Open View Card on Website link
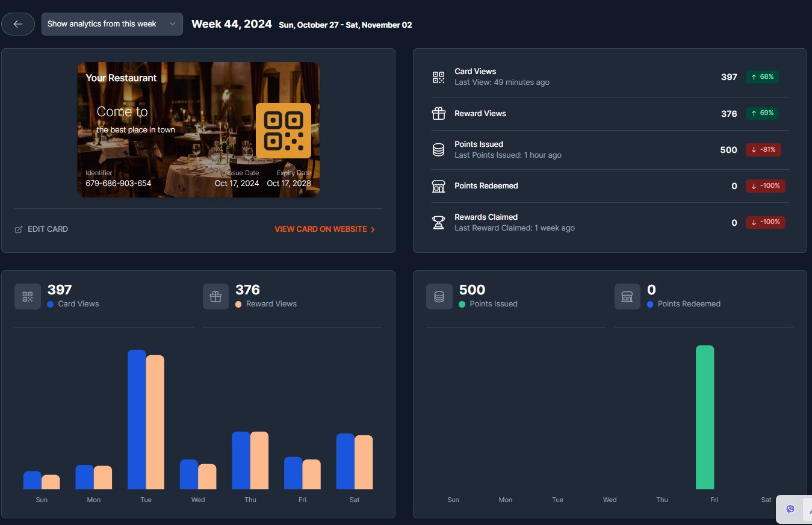The height and width of the screenshot is (525, 812). 324,229
